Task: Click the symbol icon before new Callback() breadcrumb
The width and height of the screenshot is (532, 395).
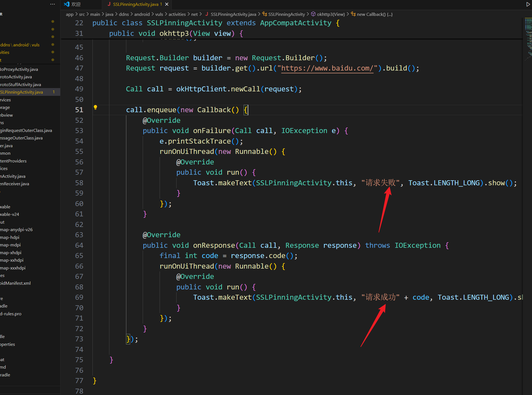Action: [353, 14]
